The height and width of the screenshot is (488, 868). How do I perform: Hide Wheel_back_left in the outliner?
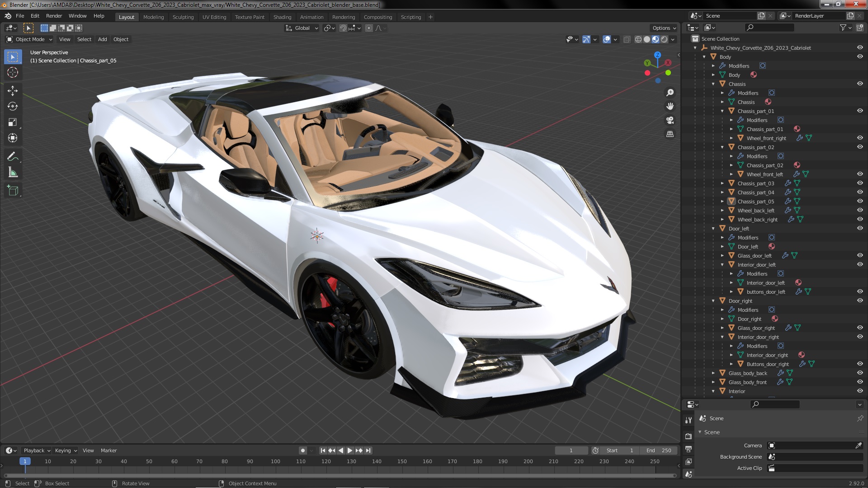click(860, 210)
